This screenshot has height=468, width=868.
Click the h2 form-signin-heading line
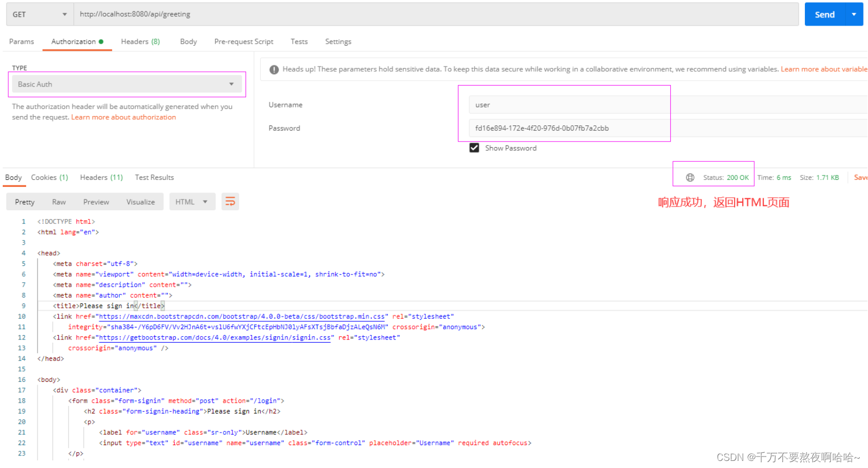[x=182, y=411]
